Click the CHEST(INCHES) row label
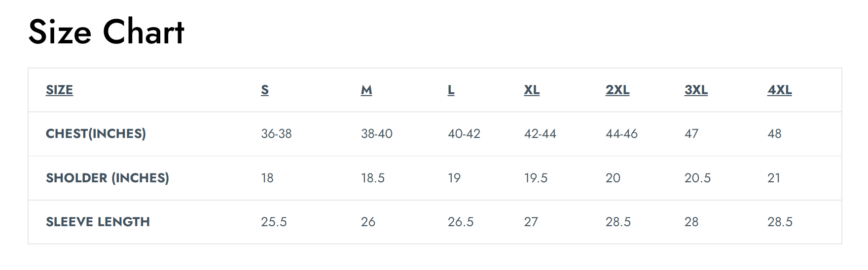This screenshot has height=270, width=868. pyautogui.click(x=96, y=134)
